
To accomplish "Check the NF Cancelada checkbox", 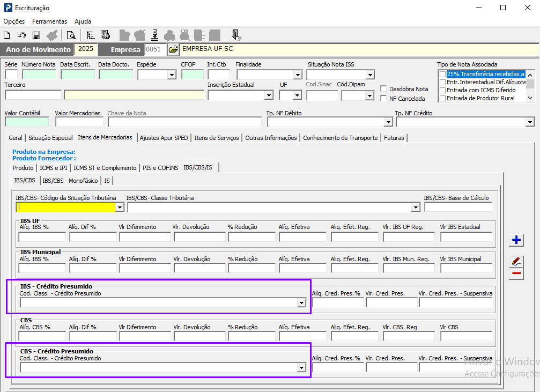I will point(384,99).
